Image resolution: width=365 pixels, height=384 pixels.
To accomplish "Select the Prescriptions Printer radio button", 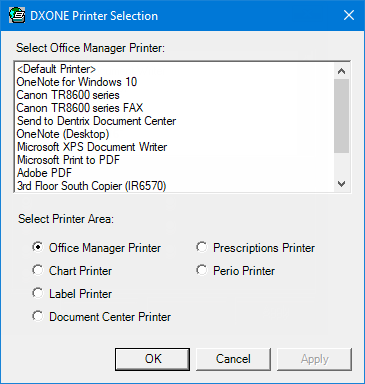I will pos(202,247).
